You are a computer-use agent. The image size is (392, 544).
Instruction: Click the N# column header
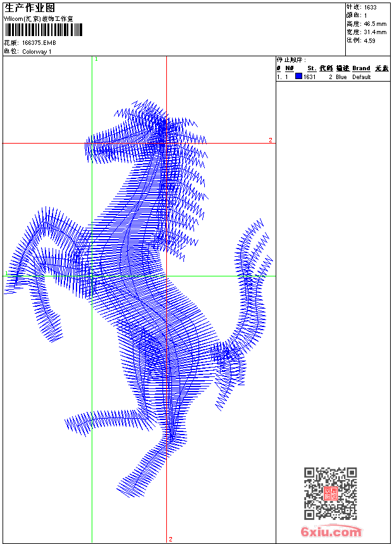point(289,68)
